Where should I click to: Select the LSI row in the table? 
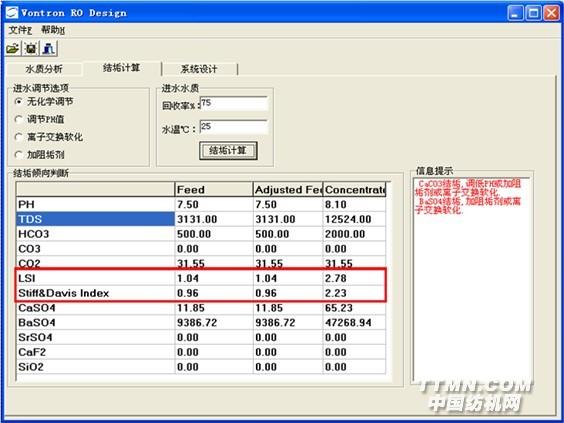(201, 278)
